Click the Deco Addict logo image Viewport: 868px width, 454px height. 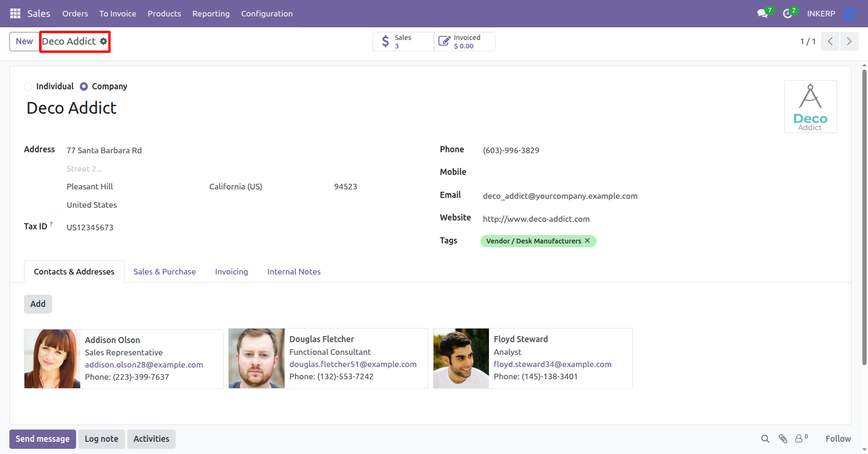tap(811, 107)
